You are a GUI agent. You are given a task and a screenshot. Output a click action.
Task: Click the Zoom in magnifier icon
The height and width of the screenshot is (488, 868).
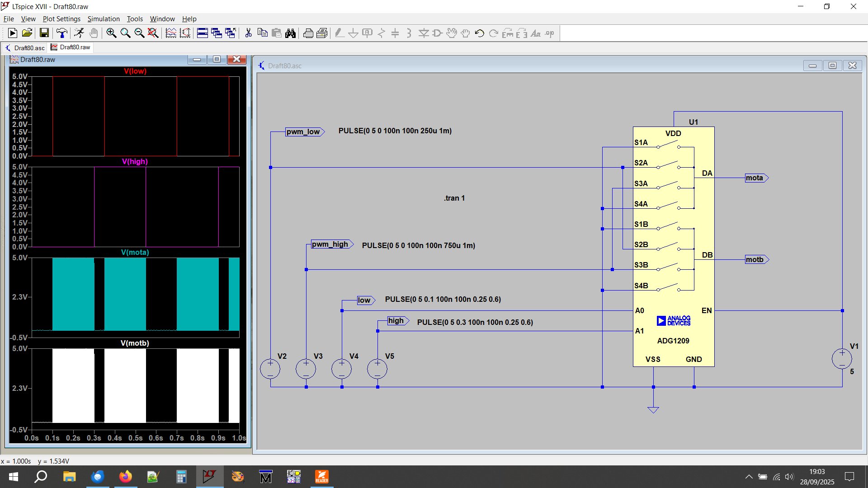point(111,33)
